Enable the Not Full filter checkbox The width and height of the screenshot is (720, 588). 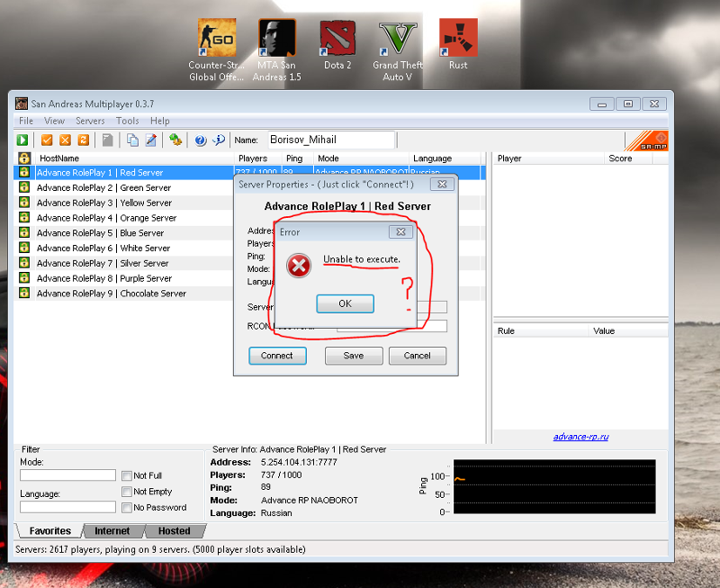127,475
